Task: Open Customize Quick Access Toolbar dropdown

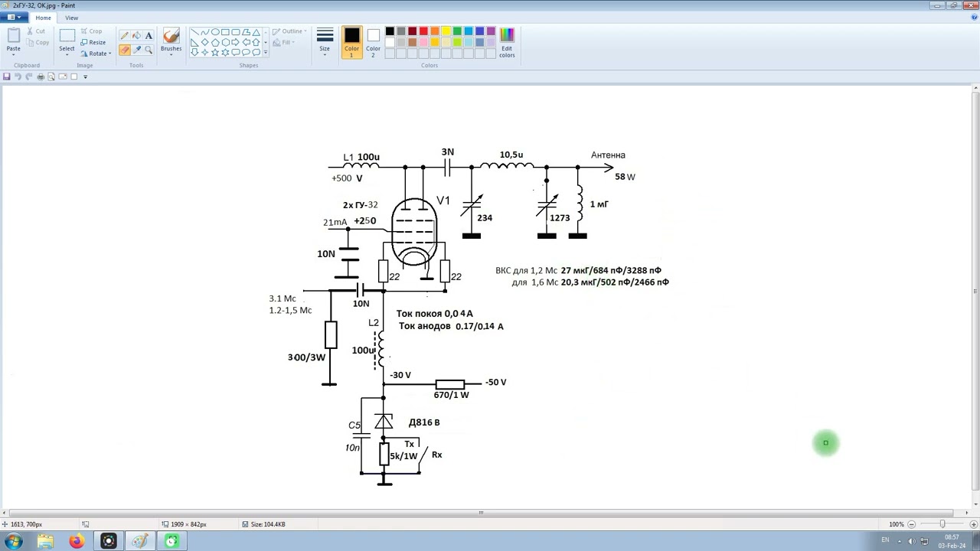Action: click(x=85, y=77)
